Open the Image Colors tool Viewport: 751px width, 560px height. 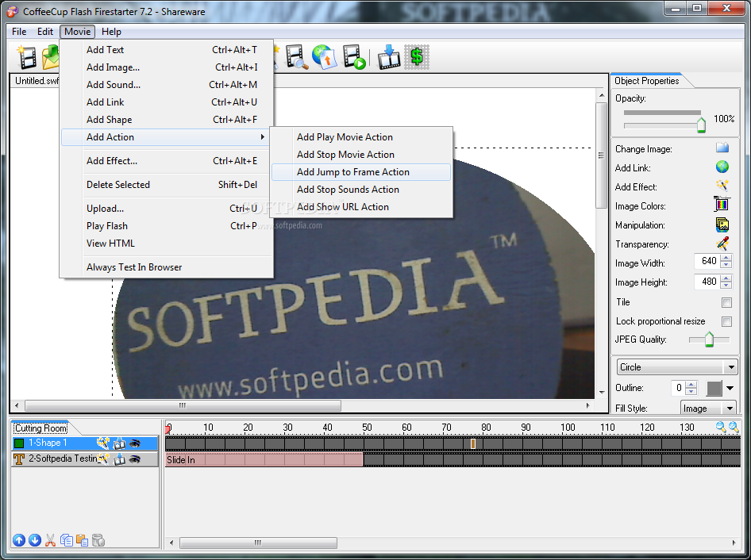pos(722,205)
